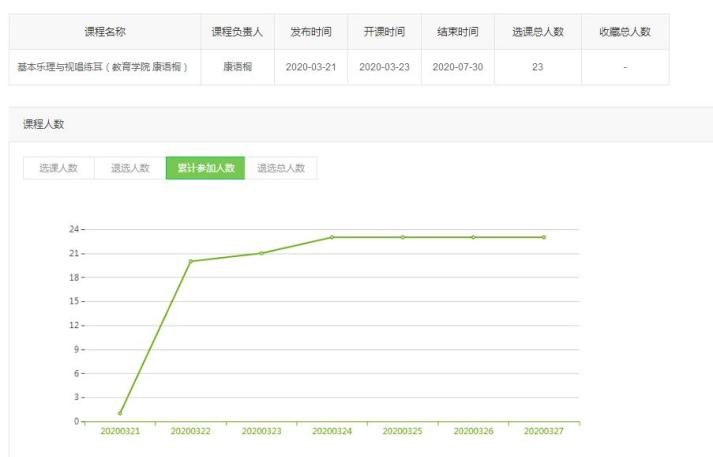Click the chart data point for 20200326
713x457 pixels.
click(473, 237)
